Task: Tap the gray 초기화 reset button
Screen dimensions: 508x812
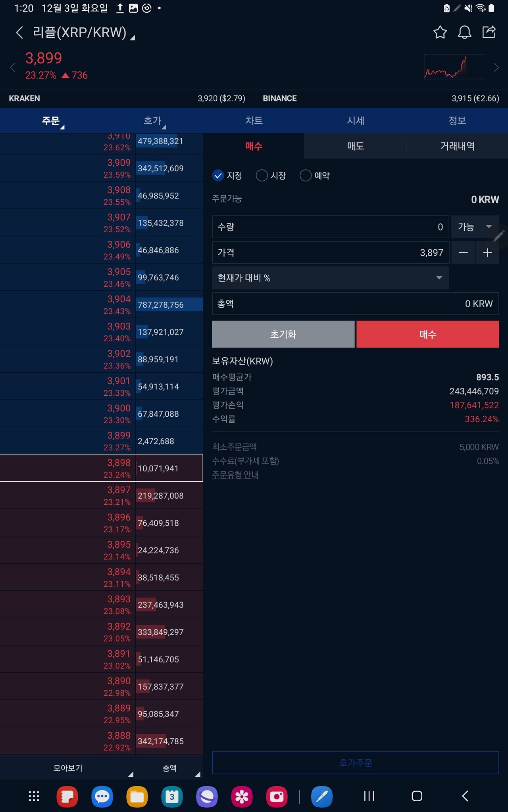Action: coord(283,334)
